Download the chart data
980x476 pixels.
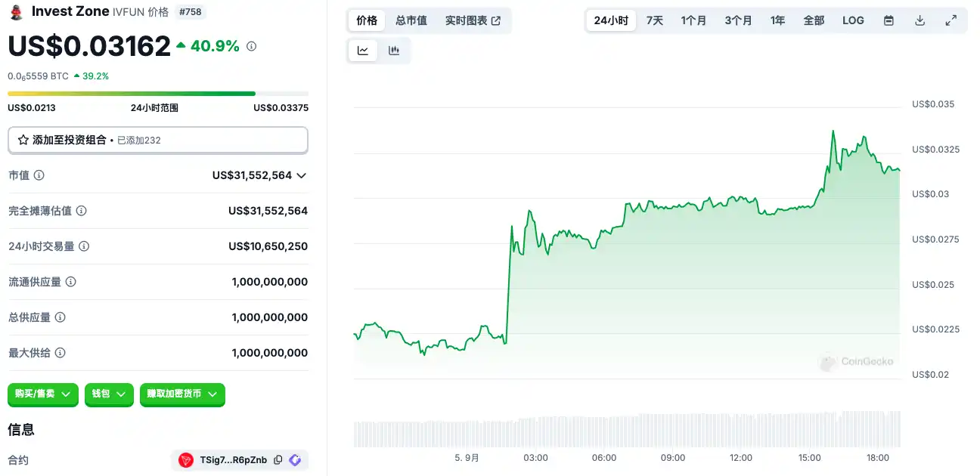tap(920, 20)
